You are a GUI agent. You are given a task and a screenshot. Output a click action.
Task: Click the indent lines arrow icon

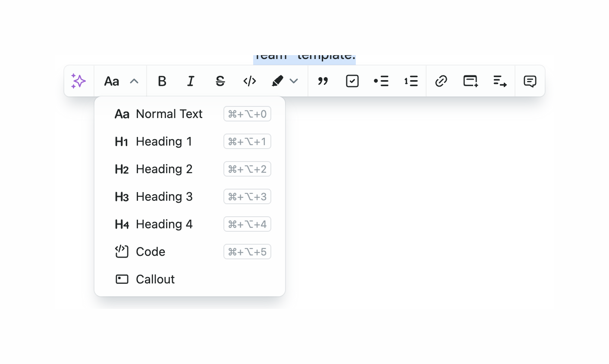click(x=500, y=81)
